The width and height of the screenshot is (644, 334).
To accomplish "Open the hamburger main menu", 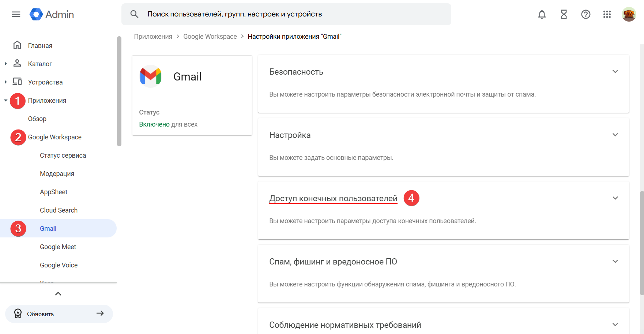I will coord(16,14).
